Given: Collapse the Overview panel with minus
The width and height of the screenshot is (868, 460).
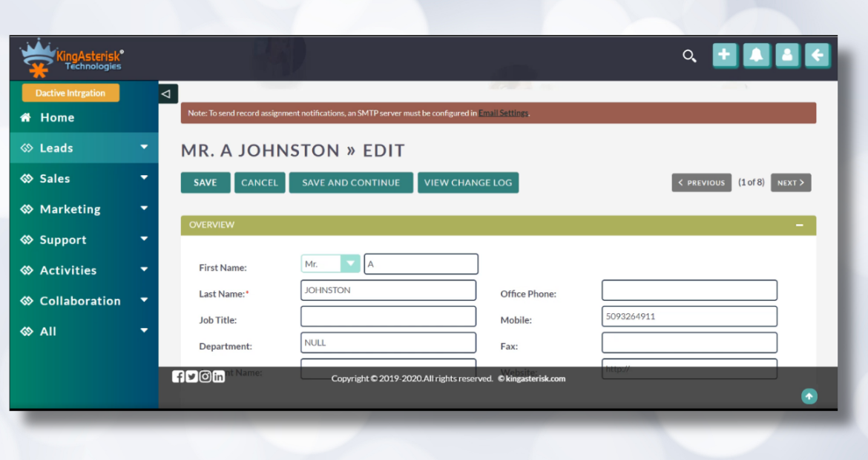Looking at the screenshot, I should 800,225.
